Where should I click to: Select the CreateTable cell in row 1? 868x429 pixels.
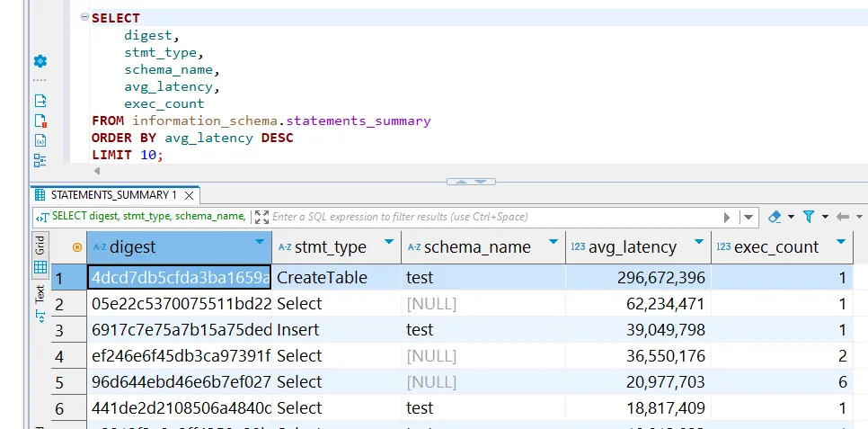(x=322, y=278)
